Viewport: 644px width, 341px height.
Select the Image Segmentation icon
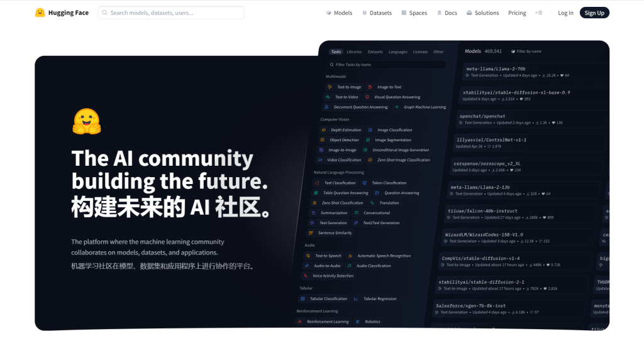click(x=368, y=140)
